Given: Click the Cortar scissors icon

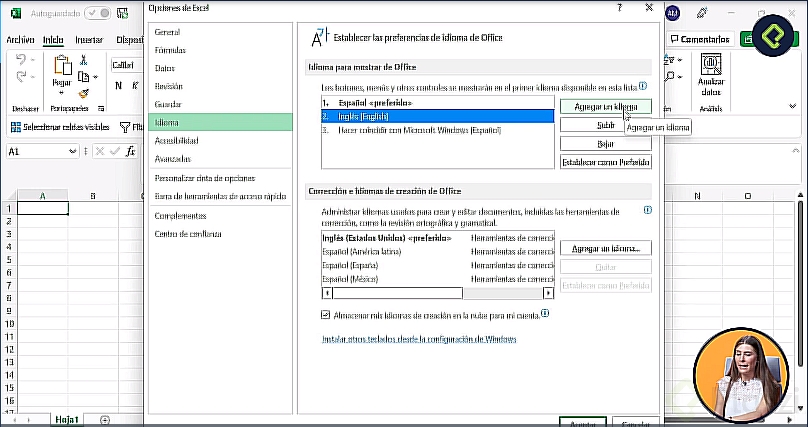Looking at the screenshot, I should [83, 60].
